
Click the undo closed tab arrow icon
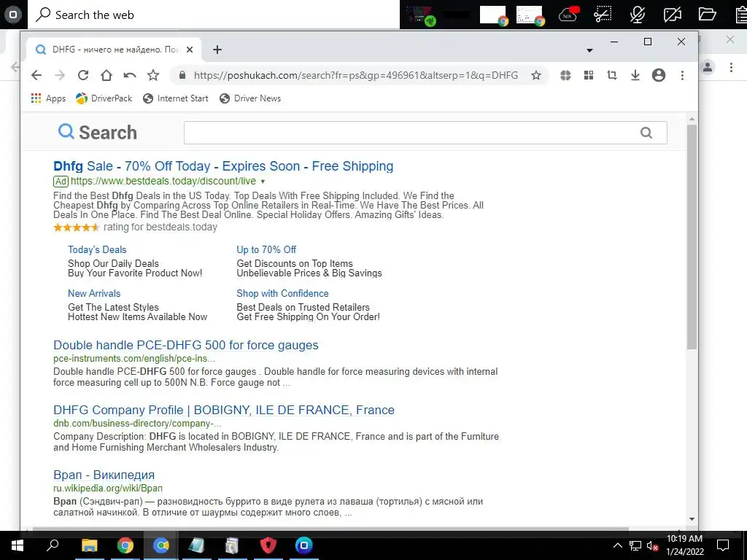(x=130, y=75)
